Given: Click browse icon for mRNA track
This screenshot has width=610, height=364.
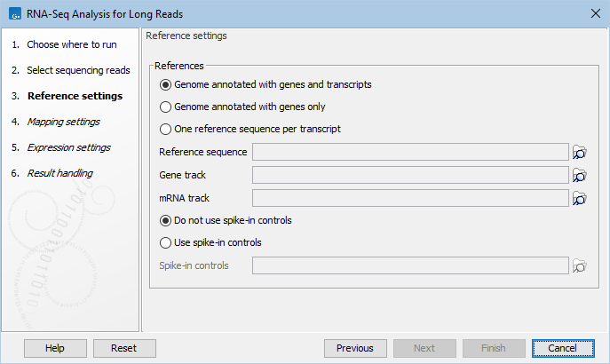Looking at the screenshot, I should [580, 198].
